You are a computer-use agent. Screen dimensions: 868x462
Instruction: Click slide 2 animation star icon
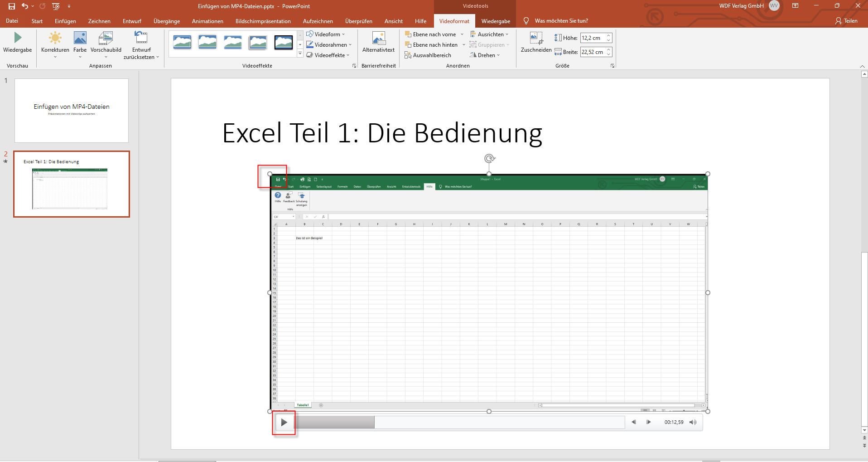click(5, 161)
